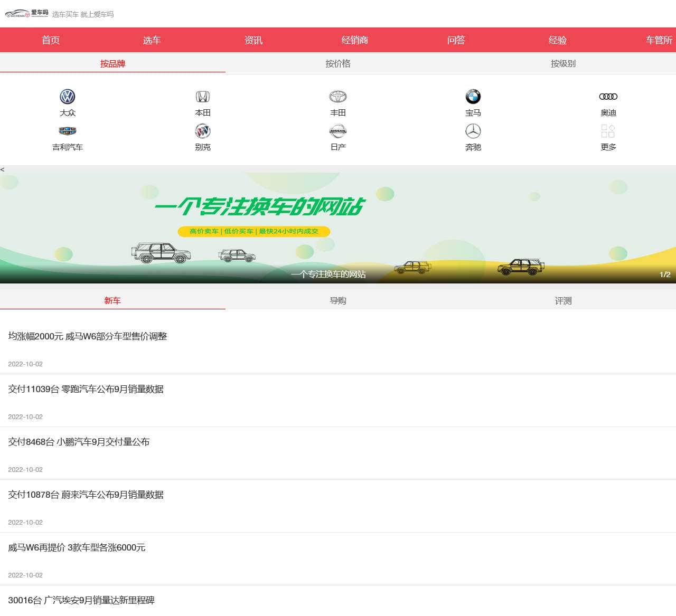Select the Honda (本田) brand icon
676x616 pixels.
point(203,97)
